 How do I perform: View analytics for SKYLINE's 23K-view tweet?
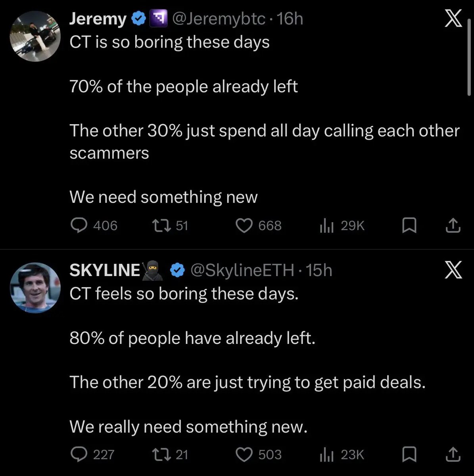(326, 455)
